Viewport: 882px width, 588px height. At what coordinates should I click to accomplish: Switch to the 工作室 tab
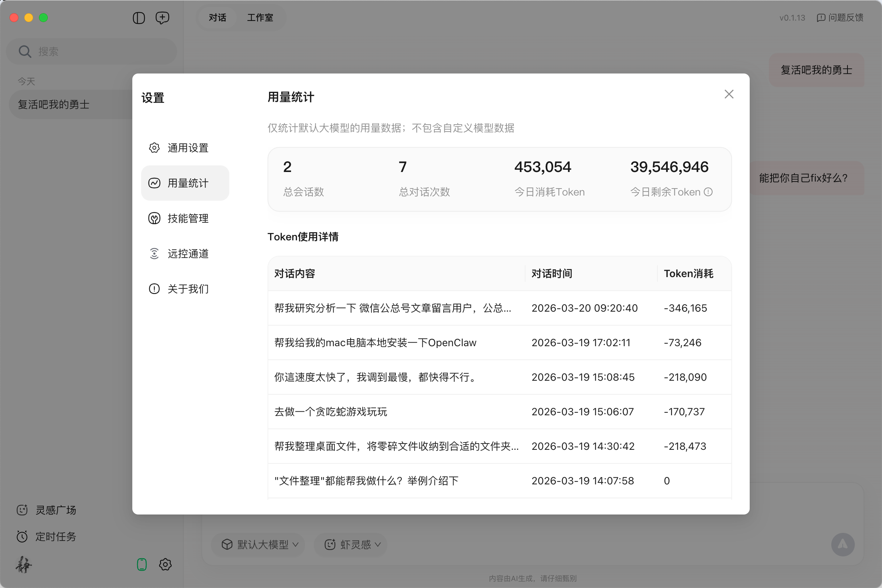[260, 17]
